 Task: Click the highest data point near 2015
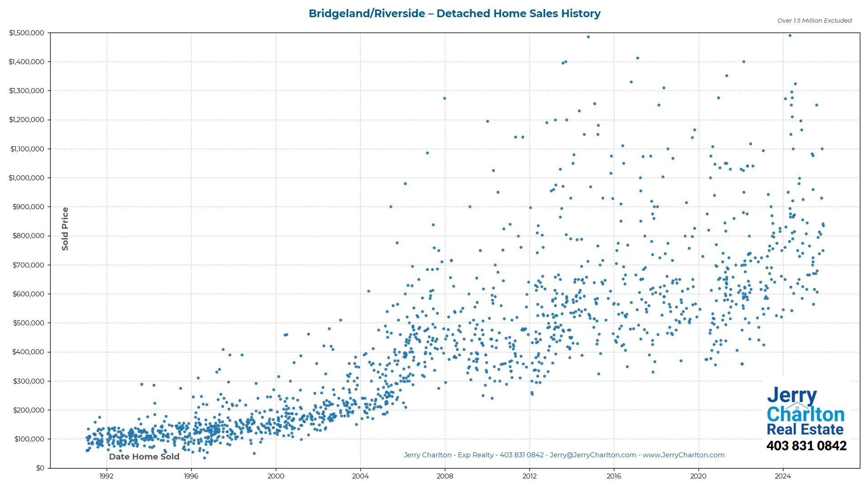[x=588, y=37]
